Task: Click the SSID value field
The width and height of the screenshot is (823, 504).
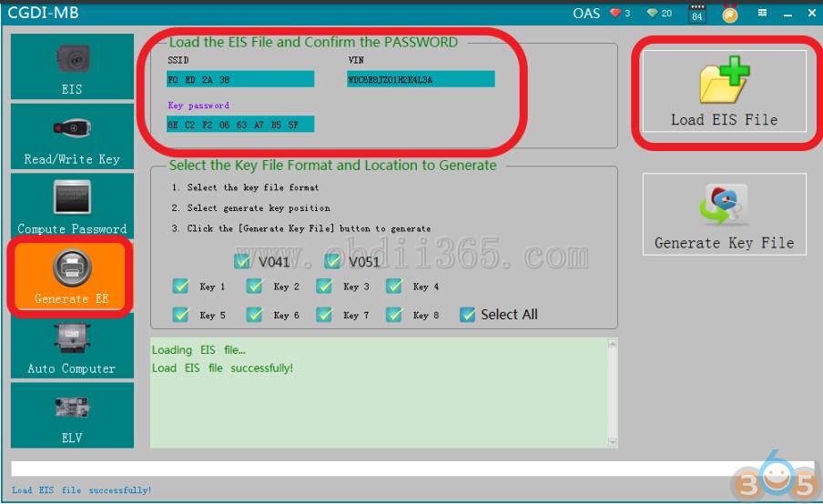Action: pyautogui.click(x=240, y=79)
